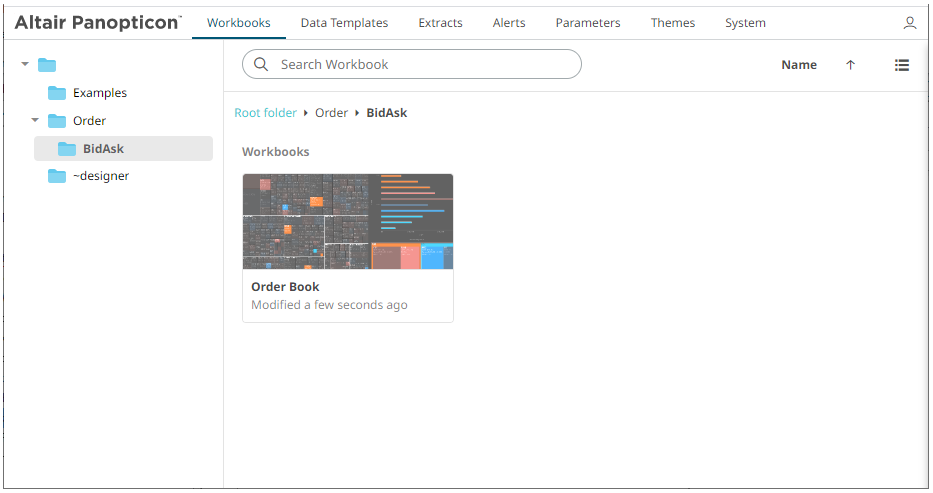933x493 pixels.
Task: Select the root folder icon
Action: point(47,65)
